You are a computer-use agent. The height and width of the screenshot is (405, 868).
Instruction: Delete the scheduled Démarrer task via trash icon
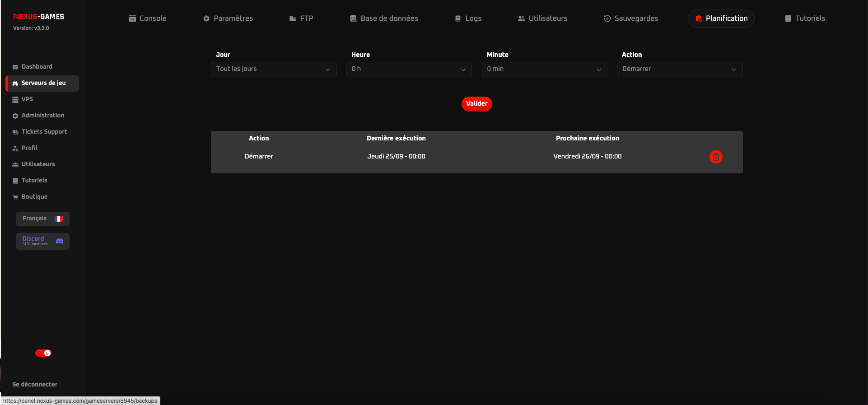[x=715, y=157]
